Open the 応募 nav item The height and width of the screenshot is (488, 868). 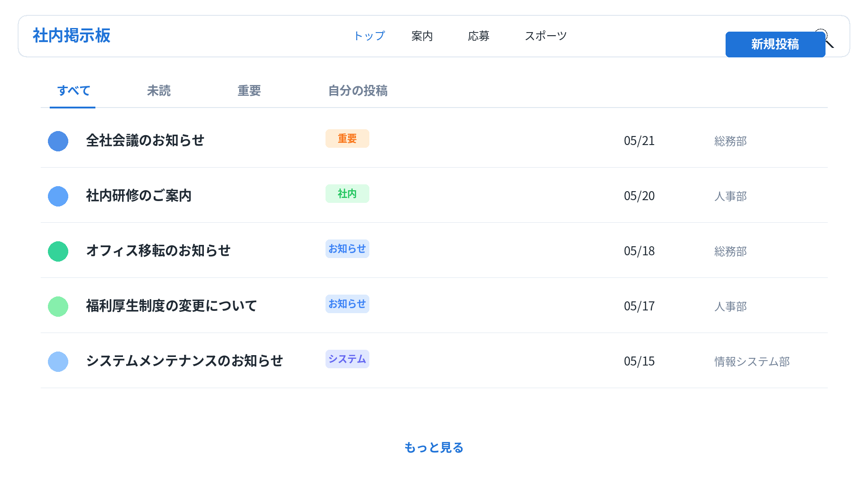tap(479, 36)
